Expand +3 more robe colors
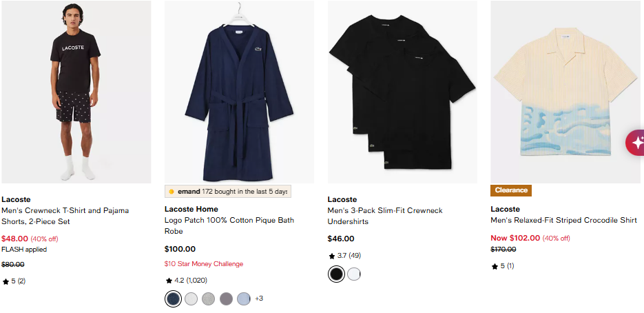 click(259, 299)
